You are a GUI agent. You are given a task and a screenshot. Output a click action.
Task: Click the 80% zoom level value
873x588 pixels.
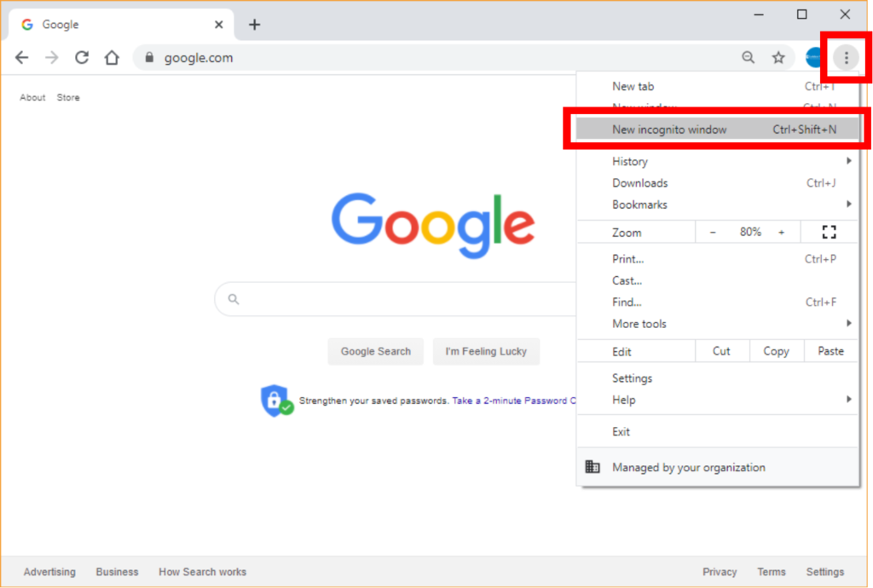(750, 232)
